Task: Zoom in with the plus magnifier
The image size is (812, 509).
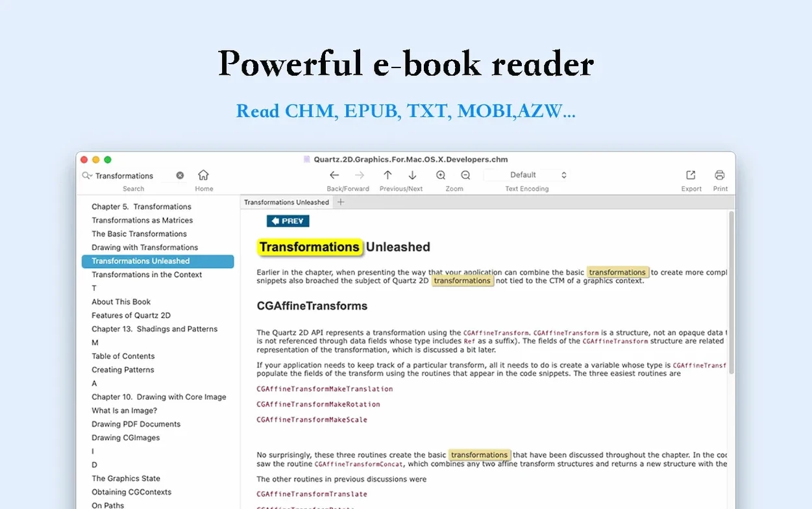Action: [441, 175]
